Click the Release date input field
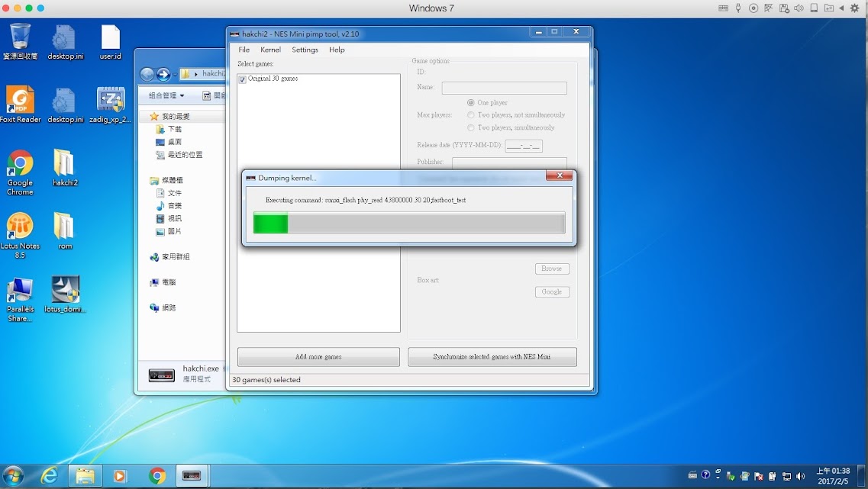868x489 pixels. [524, 146]
